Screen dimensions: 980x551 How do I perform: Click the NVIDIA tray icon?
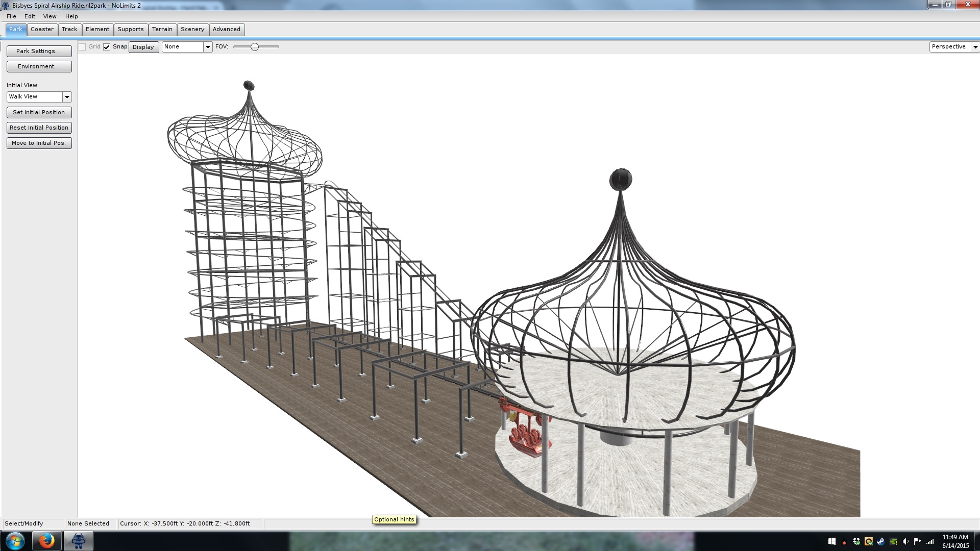pyautogui.click(x=893, y=541)
